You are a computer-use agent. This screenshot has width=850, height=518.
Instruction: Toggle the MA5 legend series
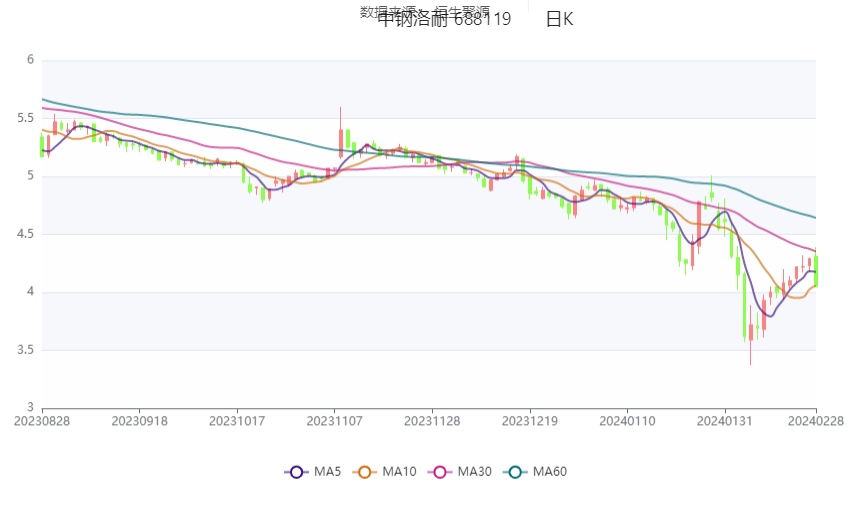coord(313,472)
